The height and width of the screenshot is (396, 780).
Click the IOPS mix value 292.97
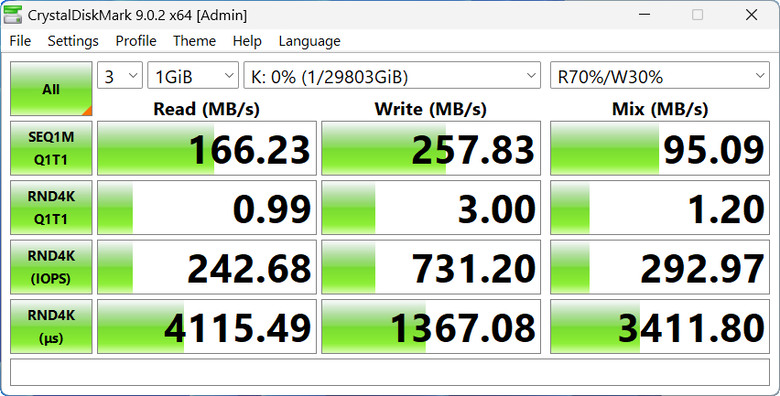click(x=660, y=267)
